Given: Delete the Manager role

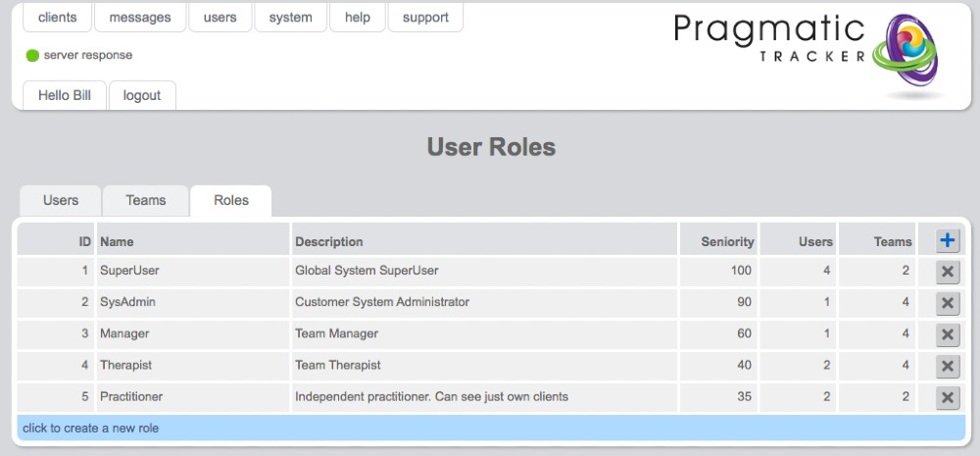Looking at the screenshot, I should pyautogui.click(x=948, y=334).
